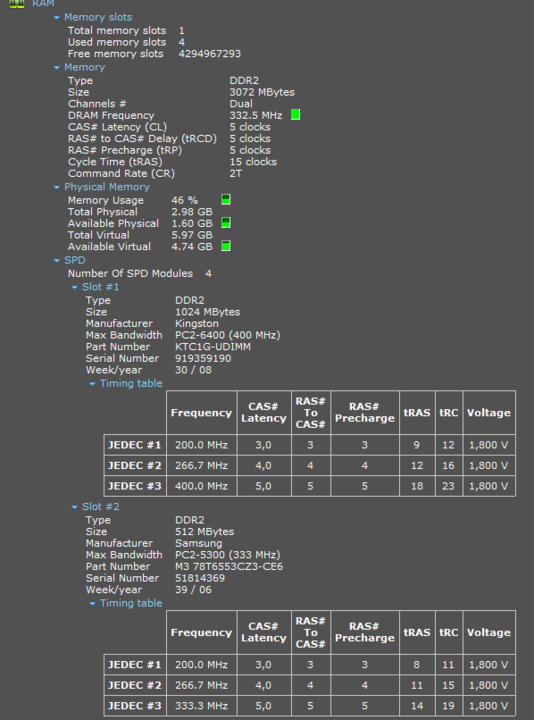Image resolution: width=534 pixels, height=720 pixels.
Task: Click Slot #1 JEDEC #3 row header
Action: coord(135,486)
